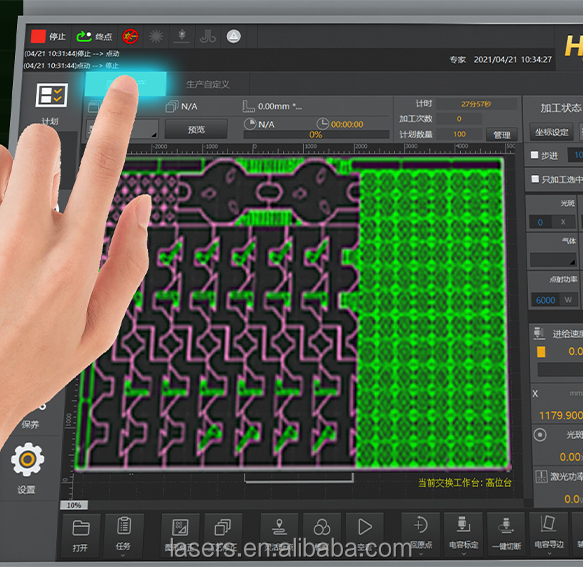The image size is (583, 567).
Task: Enable the 只加工选中 checkbox
Action: pos(535,179)
